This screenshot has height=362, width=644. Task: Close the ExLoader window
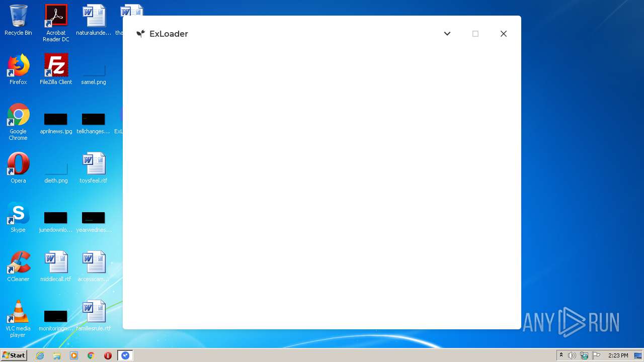504,34
